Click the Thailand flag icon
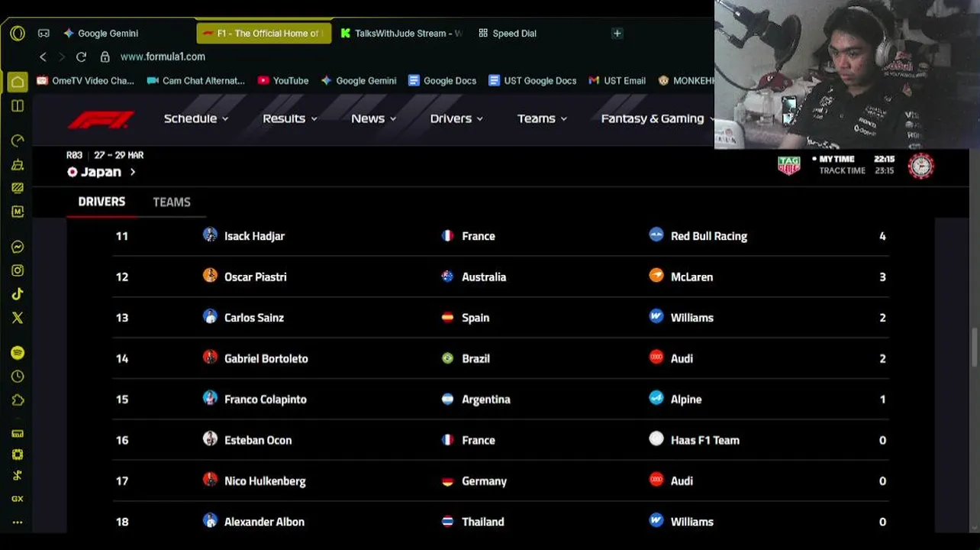 (448, 522)
